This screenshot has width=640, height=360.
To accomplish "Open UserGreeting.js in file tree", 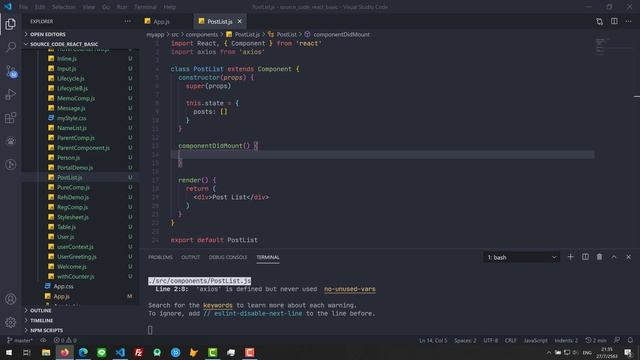I will 76,257.
